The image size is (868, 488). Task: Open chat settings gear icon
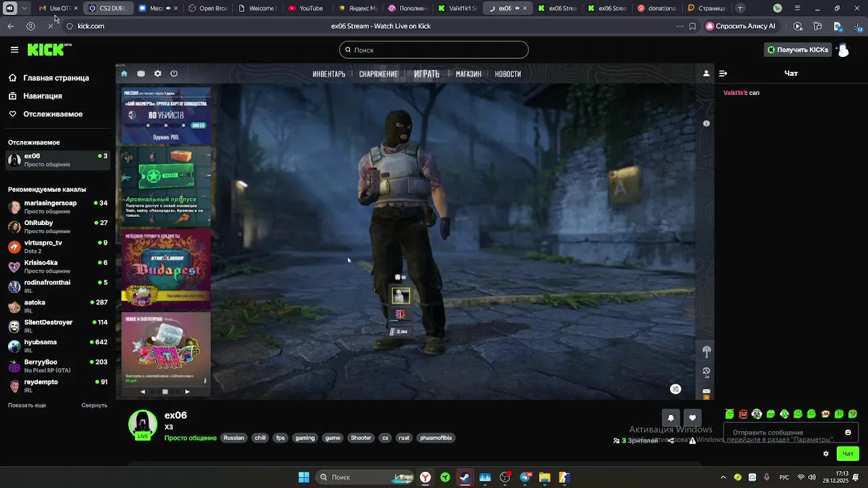click(825, 453)
